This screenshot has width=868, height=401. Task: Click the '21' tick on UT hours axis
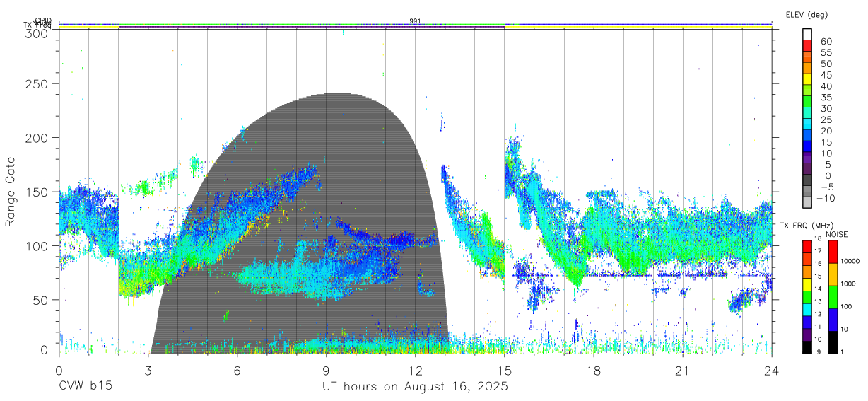tap(682, 370)
